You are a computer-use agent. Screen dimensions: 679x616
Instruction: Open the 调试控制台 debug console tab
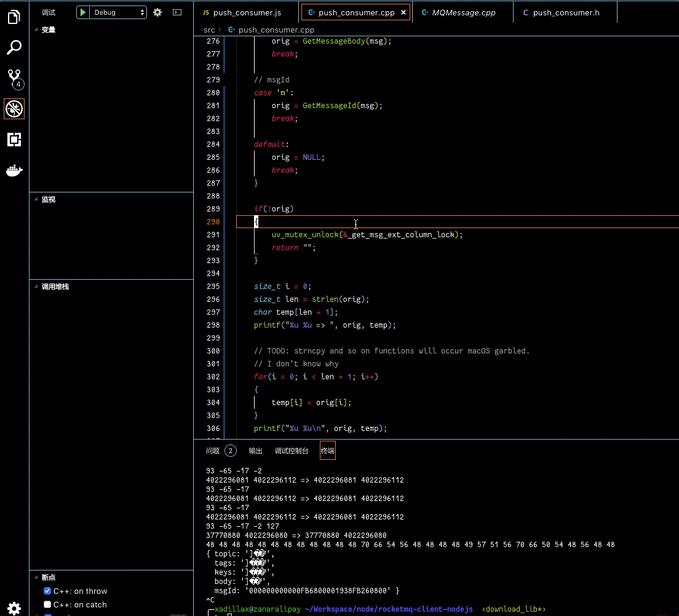coord(292,451)
